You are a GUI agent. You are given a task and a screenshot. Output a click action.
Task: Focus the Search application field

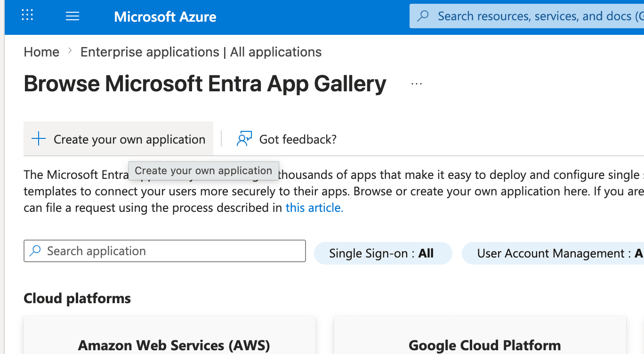(165, 251)
